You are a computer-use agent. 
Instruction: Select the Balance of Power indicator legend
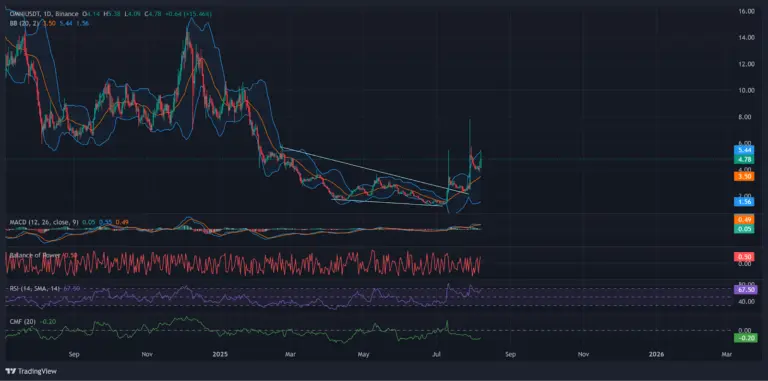(x=36, y=255)
